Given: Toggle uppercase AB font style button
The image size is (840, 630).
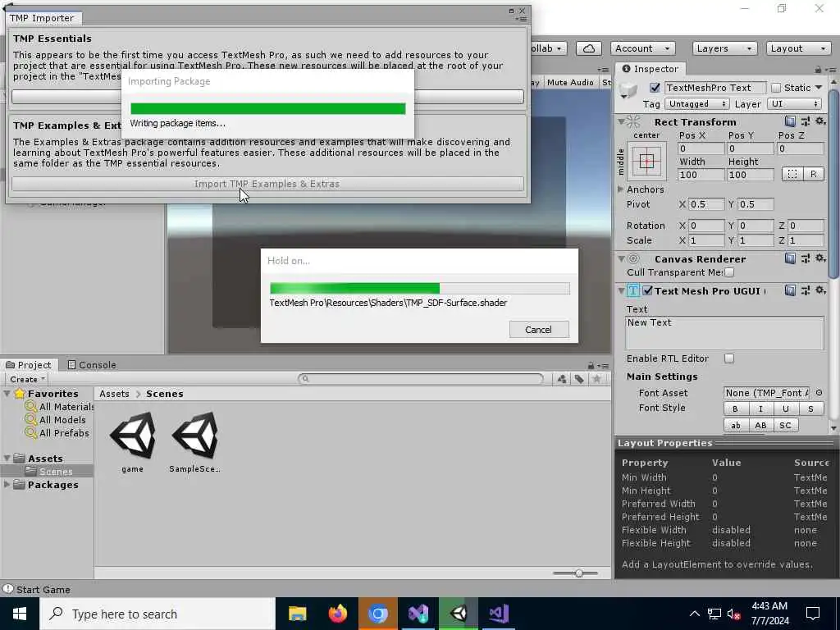Looking at the screenshot, I should [x=760, y=426].
